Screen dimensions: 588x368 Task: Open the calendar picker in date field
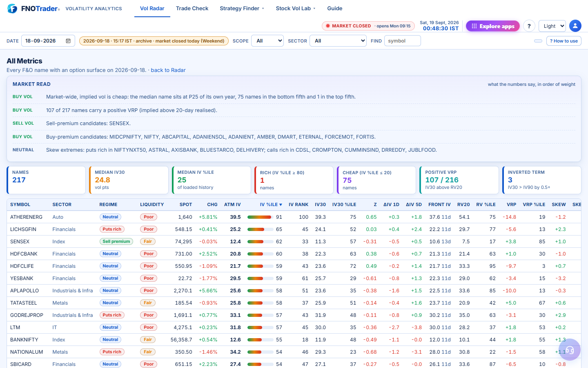click(x=68, y=41)
